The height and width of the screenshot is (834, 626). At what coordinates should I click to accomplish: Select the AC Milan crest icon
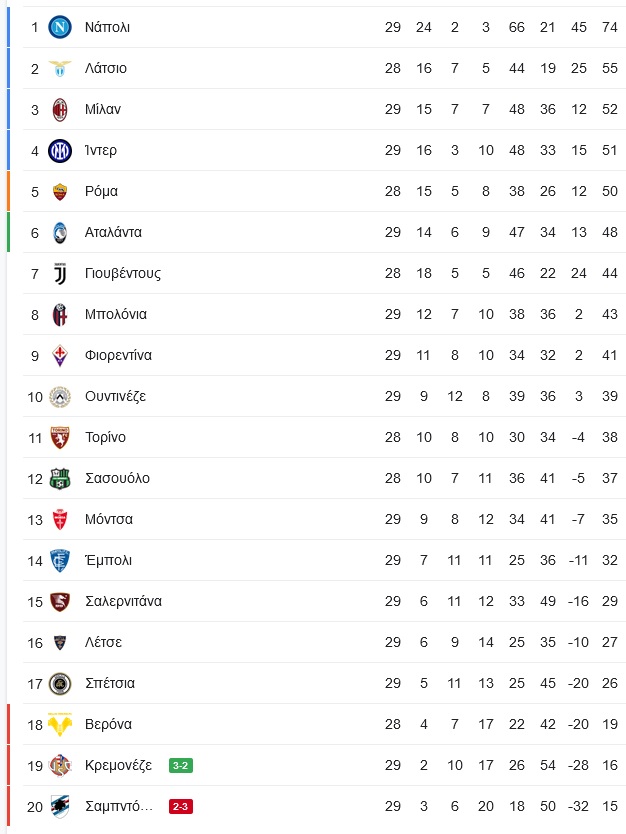60,110
